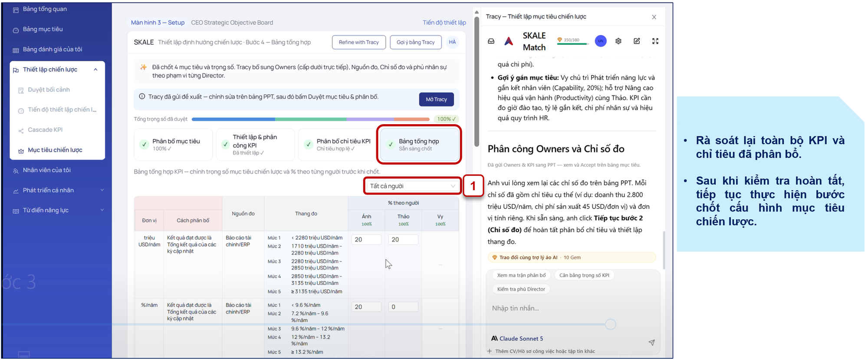
Task: Start new chat edit icon
Action: pos(637,41)
